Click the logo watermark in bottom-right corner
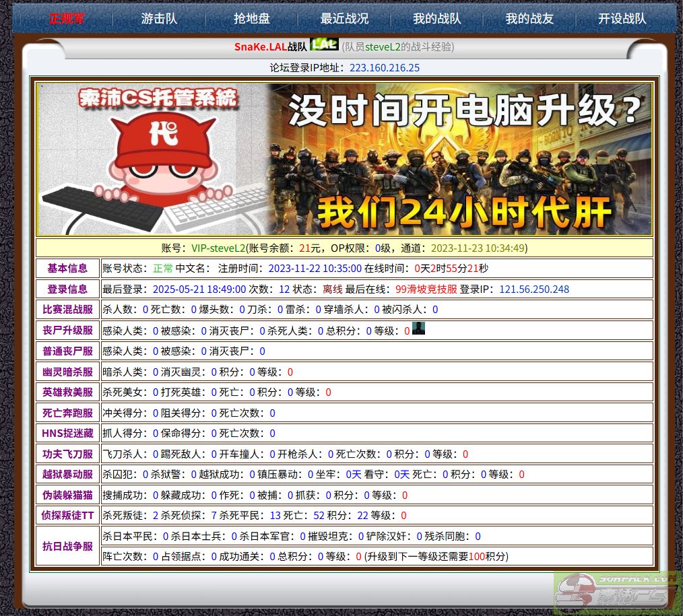This screenshot has width=683, height=616. pyautogui.click(x=616, y=592)
